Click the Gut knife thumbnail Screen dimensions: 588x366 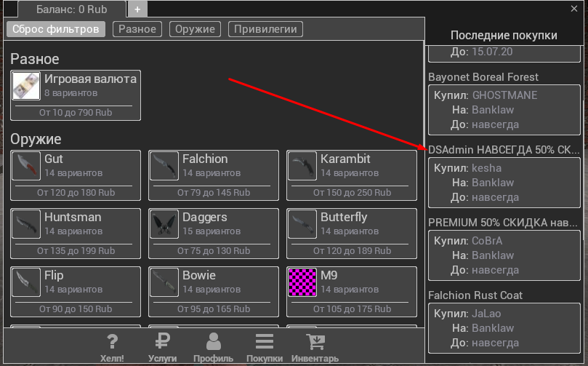(25, 167)
